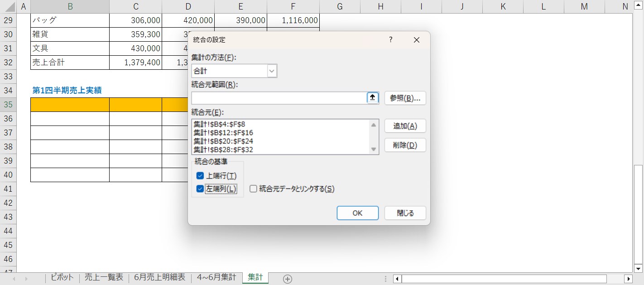Open the 集計の方法 dropdown

(x=272, y=71)
